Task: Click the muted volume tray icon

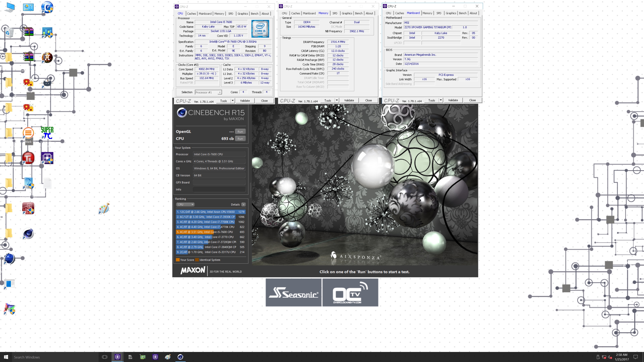Action: tap(610, 357)
